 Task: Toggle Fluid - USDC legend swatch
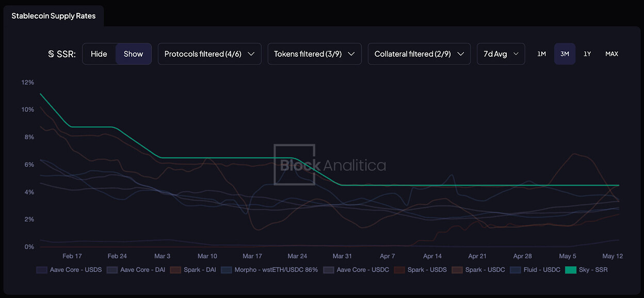pos(515,270)
